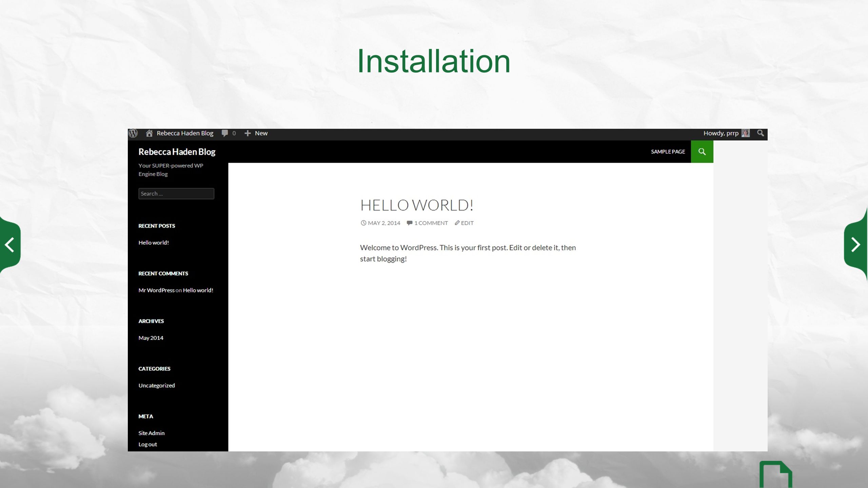Click the RECENT POSTS widget heading
Viewport: 868px width, 488px height.
157,226
